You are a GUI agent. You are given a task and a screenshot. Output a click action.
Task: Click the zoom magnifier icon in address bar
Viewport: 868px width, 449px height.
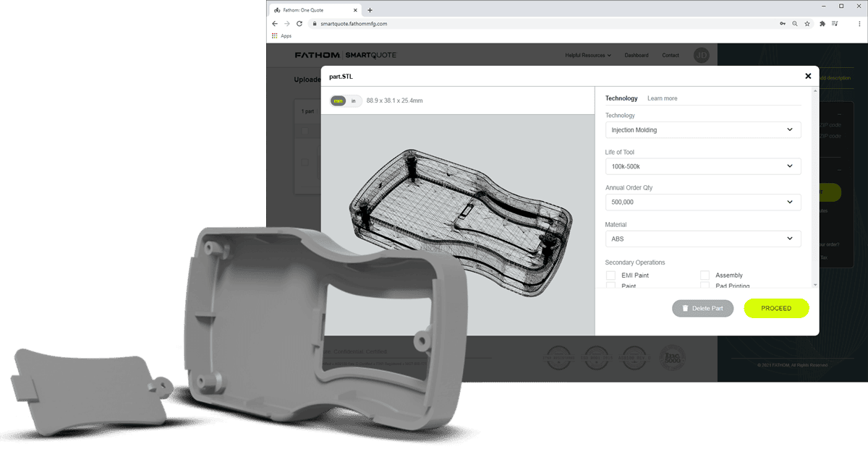pos(795,24)
